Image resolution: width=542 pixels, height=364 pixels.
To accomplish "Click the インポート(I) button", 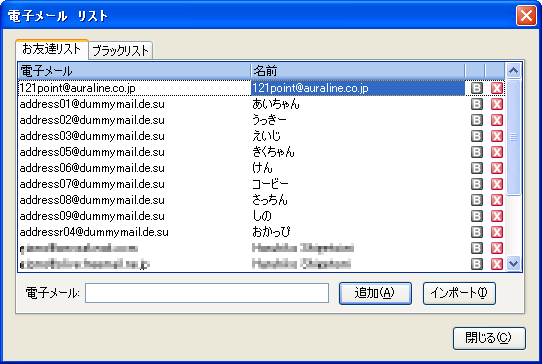I will pos(459,293).
